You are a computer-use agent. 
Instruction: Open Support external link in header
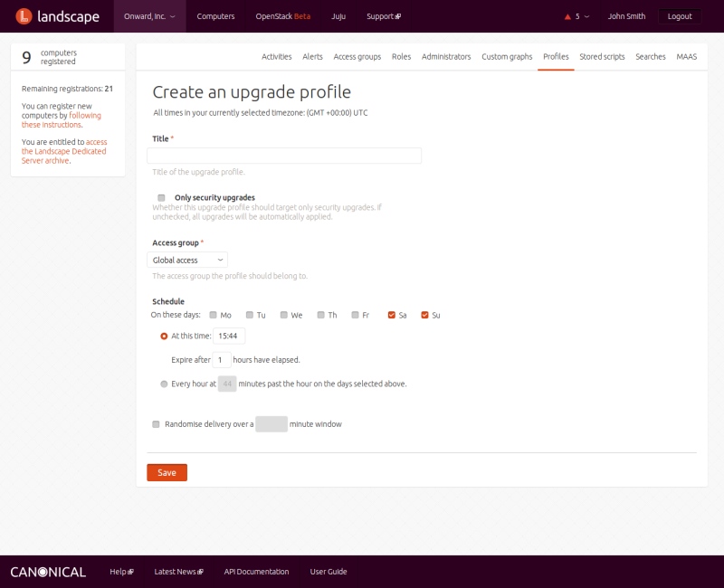coord(383,16)
